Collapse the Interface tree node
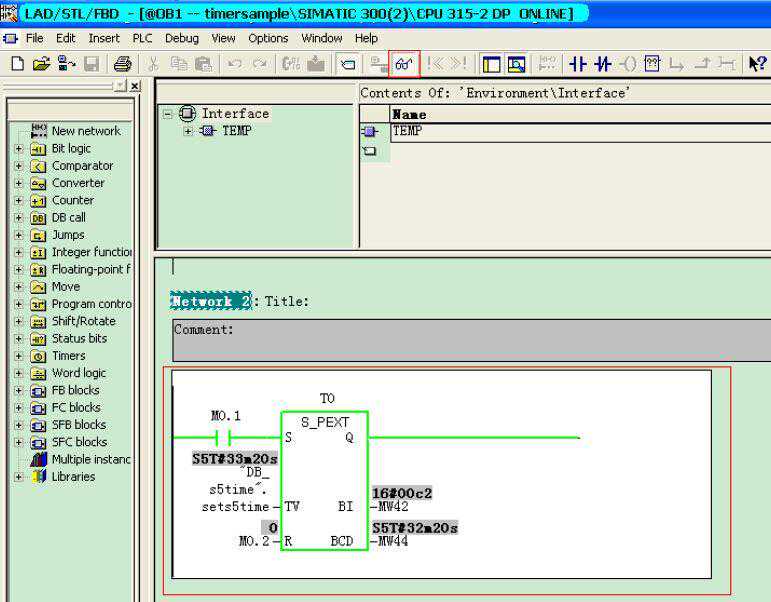Screen dimensions: 771x602 pyautogui.click(x=168, y=114)
